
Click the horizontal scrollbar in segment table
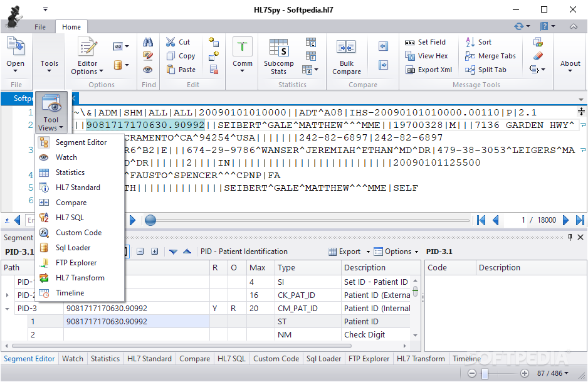182,346
